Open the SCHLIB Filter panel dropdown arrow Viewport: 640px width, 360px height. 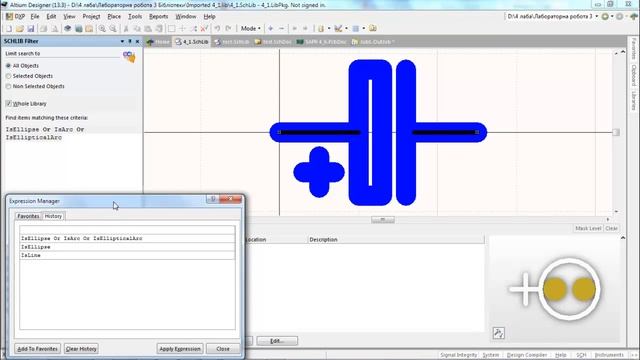122,41
